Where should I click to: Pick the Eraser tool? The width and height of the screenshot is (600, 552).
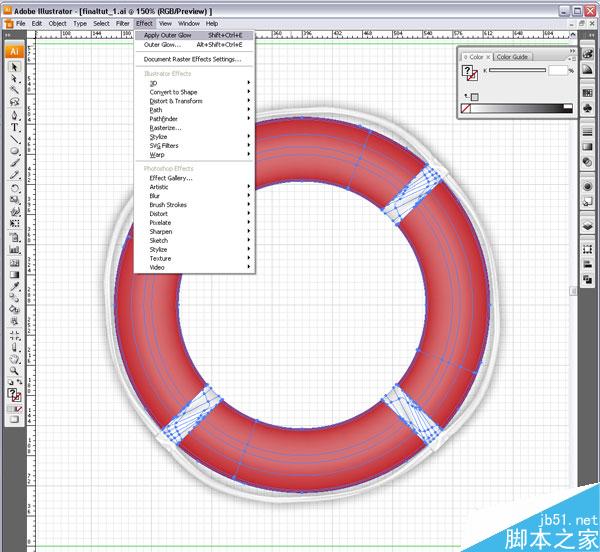(15, 348)
